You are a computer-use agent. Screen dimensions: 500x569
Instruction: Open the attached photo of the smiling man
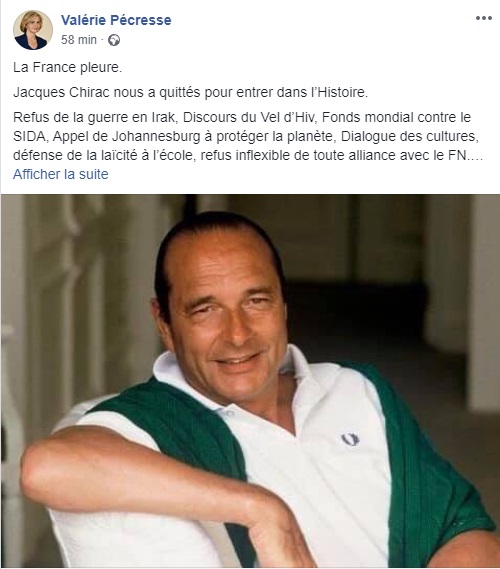pyautogui.click(x=250, y=381)
